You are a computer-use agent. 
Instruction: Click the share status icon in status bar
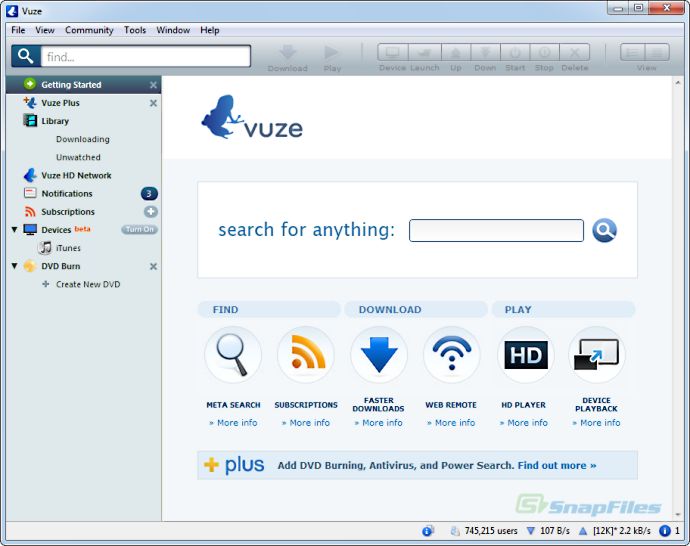(x=427, y=531)
